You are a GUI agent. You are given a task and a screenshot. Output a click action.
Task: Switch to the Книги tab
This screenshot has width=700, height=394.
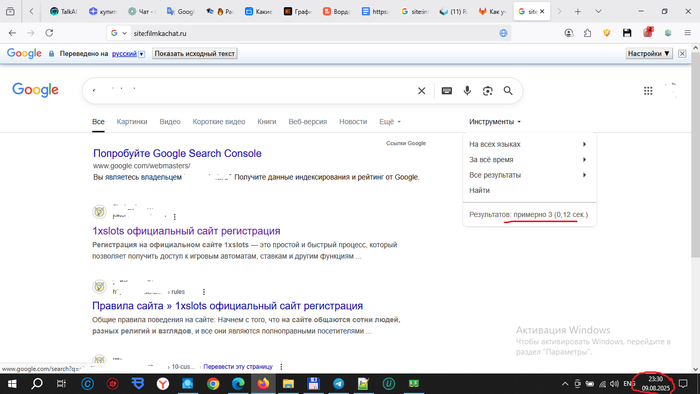(x=267, y=122)
